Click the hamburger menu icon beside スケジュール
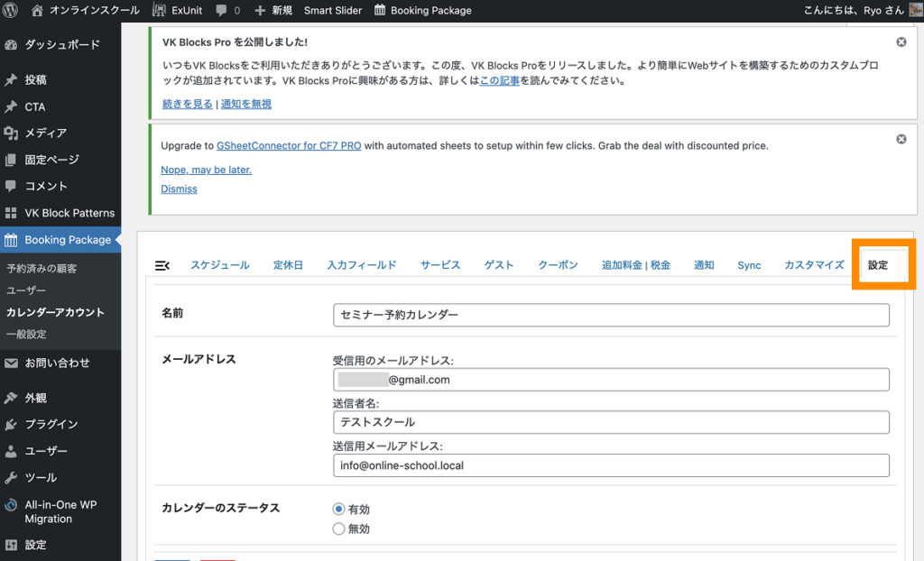The height and width of the screenshot is (561, 924). coord(162,265)
